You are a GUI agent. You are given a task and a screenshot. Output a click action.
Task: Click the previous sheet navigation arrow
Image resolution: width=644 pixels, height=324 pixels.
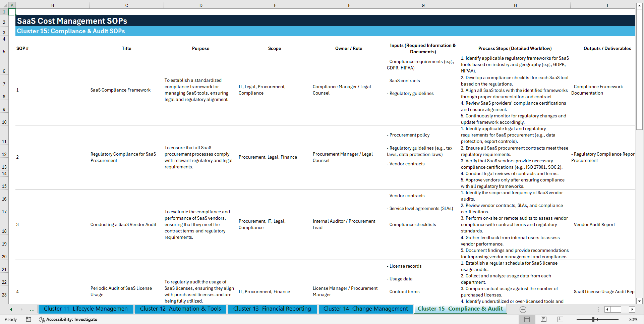(11, 309)
